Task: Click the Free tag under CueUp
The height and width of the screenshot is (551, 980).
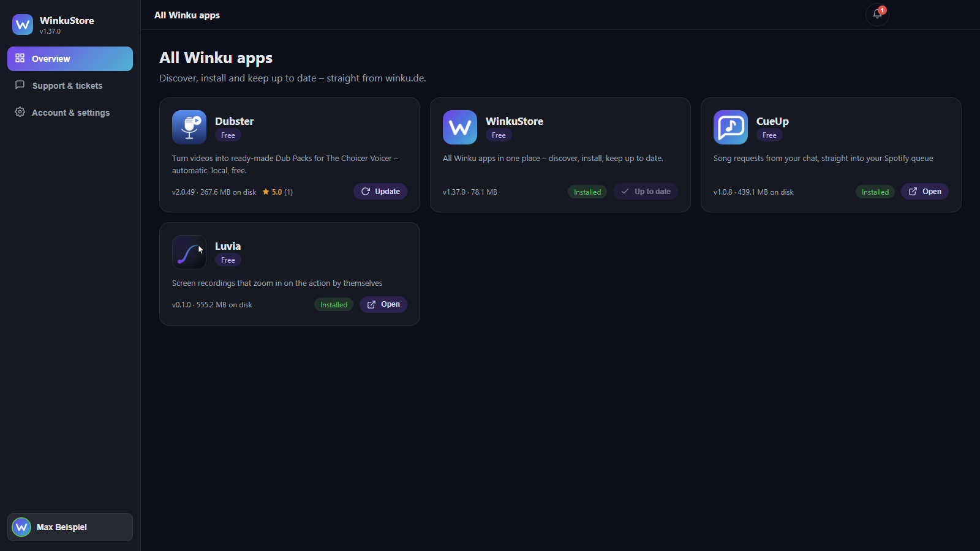Action: [769, 135]
